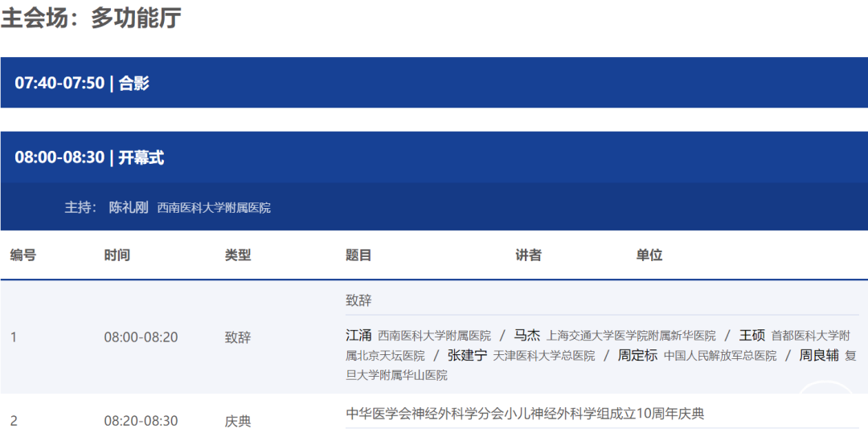Select the 08:20-08:30 time cell
Screen dimensions: 868x445
coord(141,421)
